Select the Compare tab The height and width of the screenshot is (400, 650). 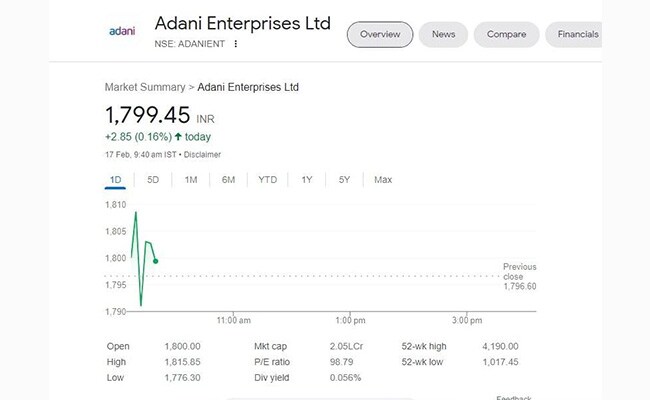[x=507, y=35]
